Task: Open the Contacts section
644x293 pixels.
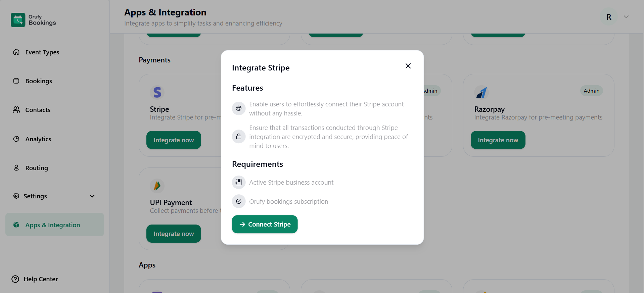Action: pos(38,110)
